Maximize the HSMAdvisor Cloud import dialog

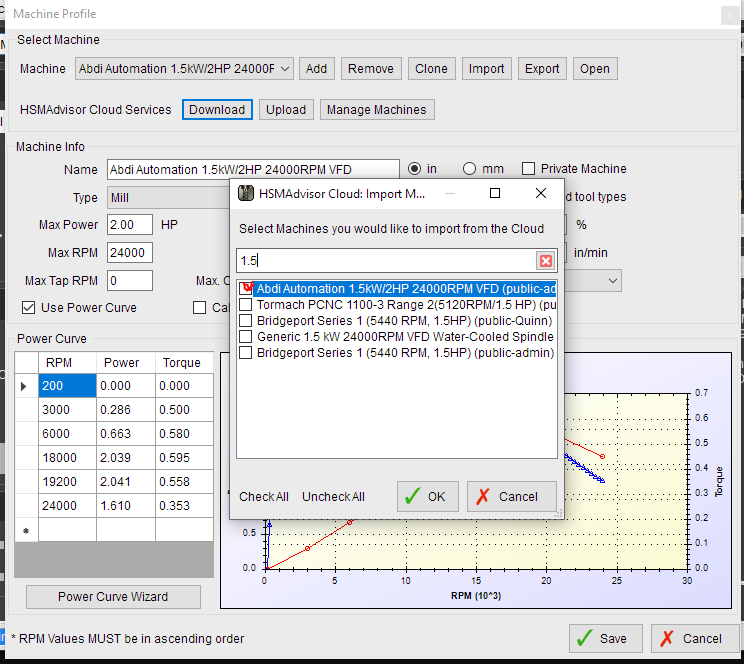click(x=494, y=193)
